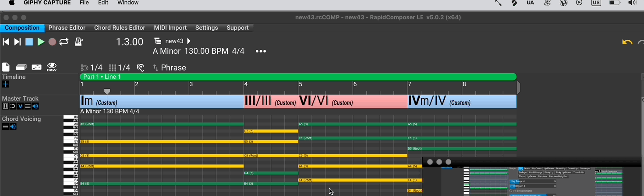Click the UA input source icon in menu bar

530,3
